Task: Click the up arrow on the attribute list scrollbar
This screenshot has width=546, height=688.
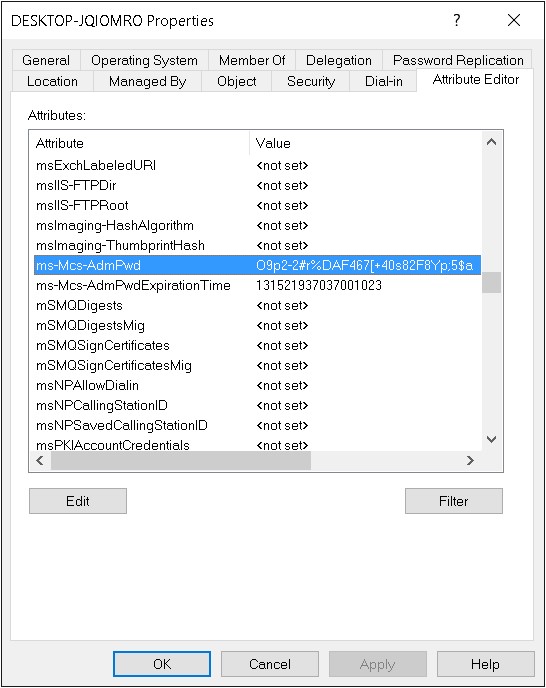Action: [x=492, y=142]
